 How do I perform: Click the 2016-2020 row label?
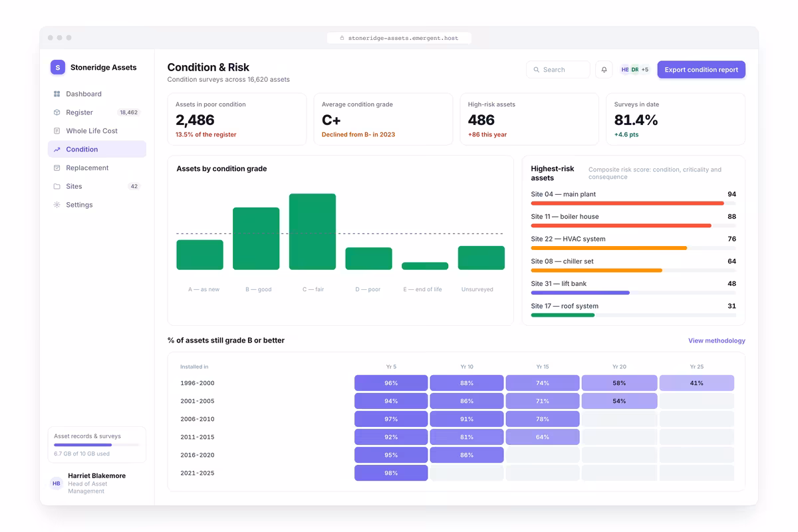tap(198, 455)
